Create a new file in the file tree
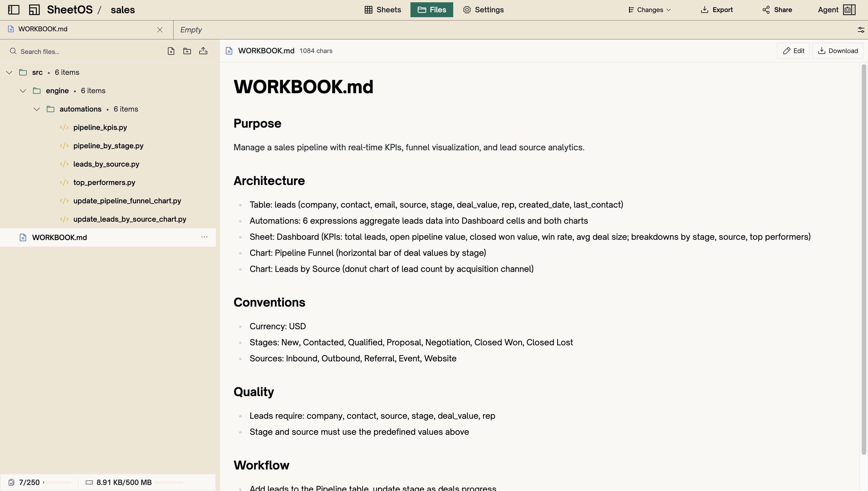 coord(171,51)
